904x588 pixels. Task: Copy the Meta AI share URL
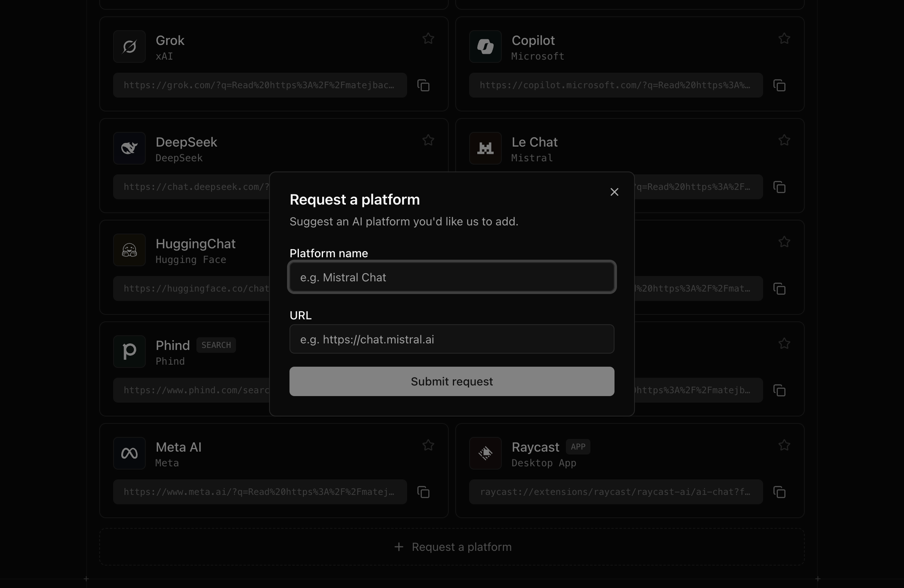coord(423,492)
